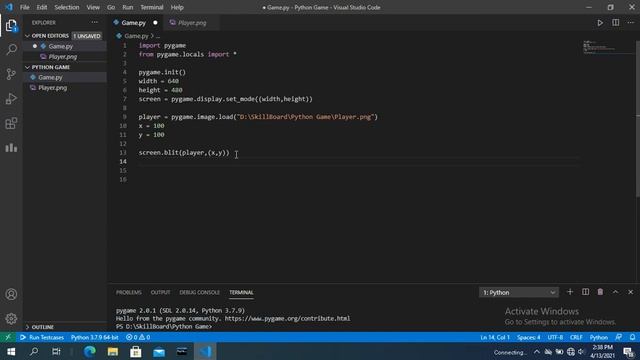This screenshot has height=360, width=640.
Task: Open the Selection menu
Action: click(67, 7)
